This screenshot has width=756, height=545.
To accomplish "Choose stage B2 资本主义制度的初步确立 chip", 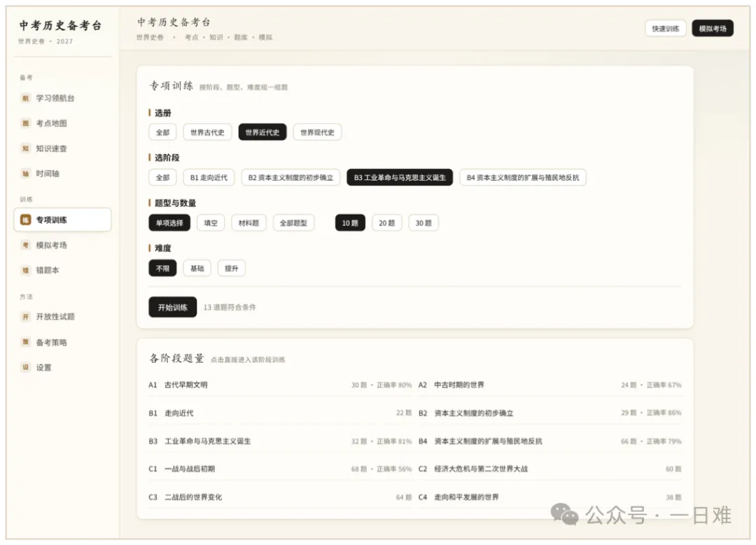I will tap(290, 177).
